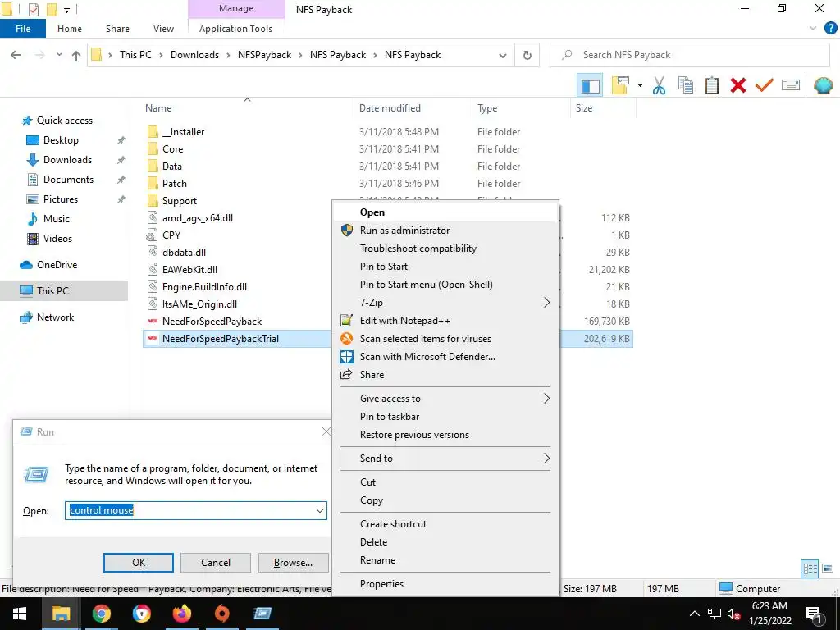Open the Windows Start button
The width and height of the screenshot is (840, 630).
[x=20, y=614]
